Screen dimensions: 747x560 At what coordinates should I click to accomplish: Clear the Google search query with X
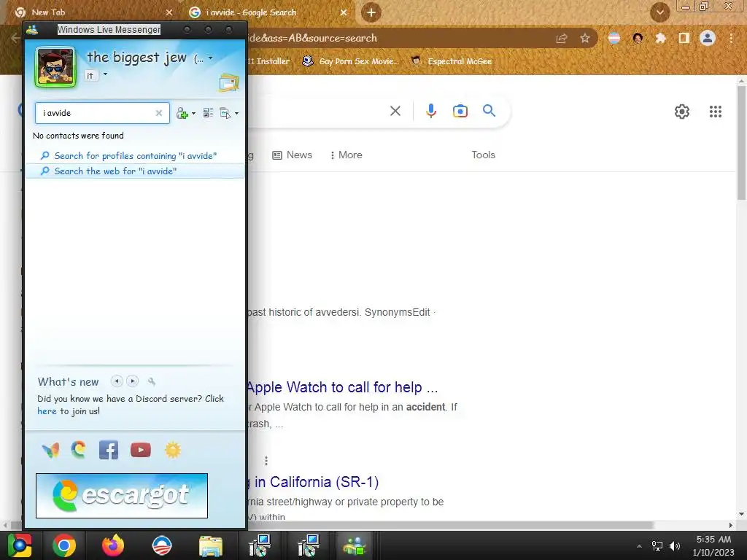point(395,111)
